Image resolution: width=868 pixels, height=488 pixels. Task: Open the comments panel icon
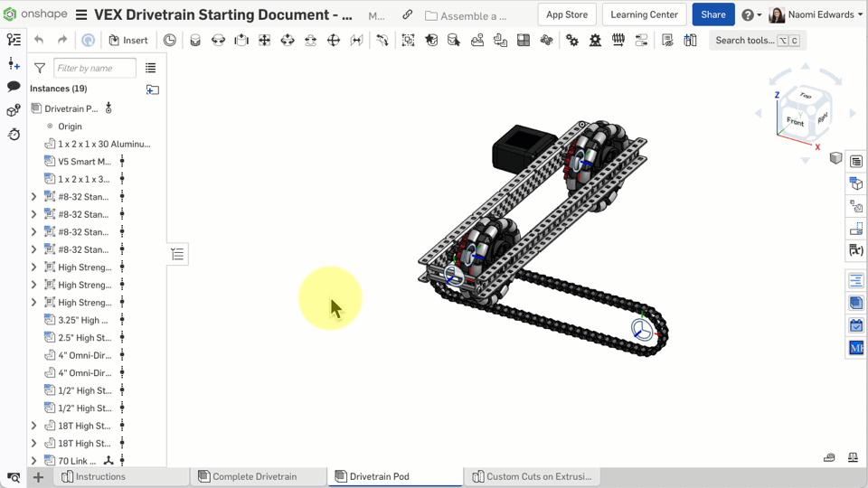click(14, 87)
